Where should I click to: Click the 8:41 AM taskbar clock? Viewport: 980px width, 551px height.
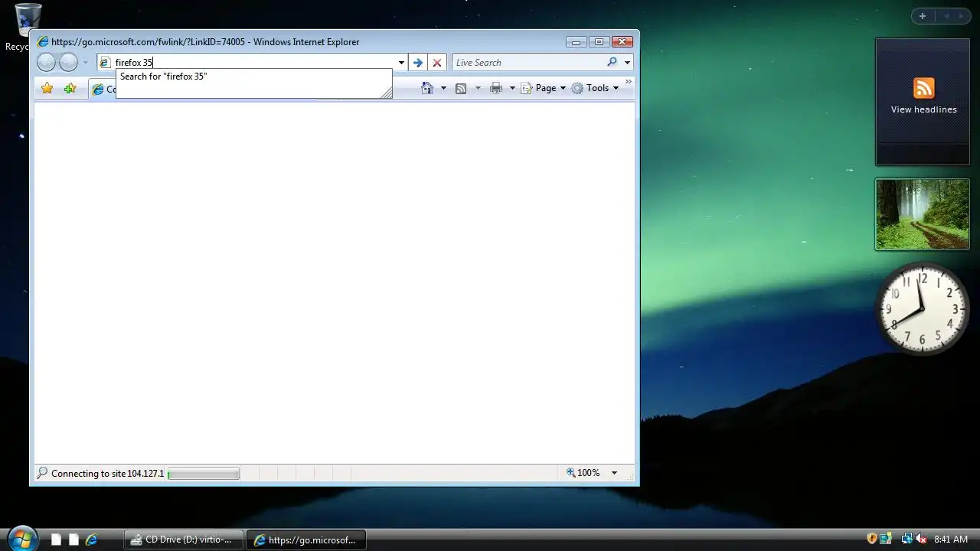point(951,540)
